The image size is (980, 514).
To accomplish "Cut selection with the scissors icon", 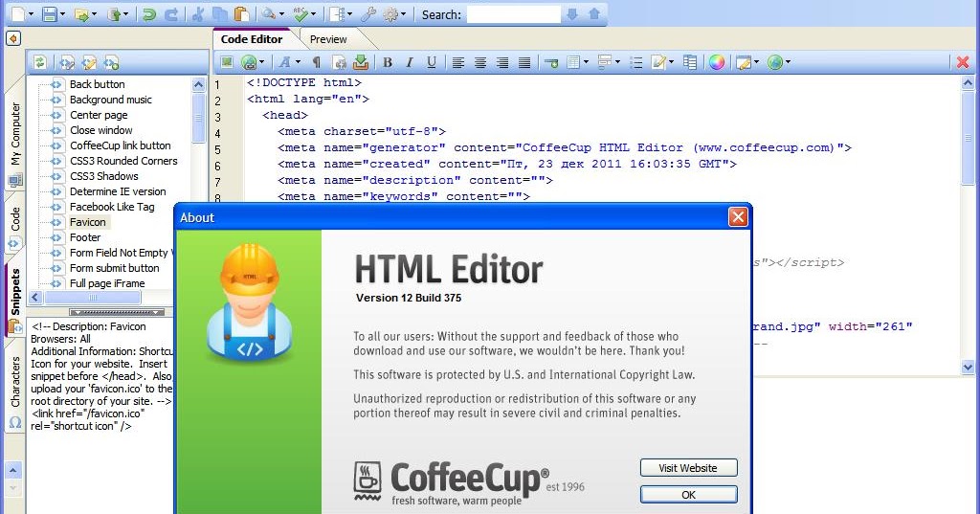I will click(x=197, y=13).
